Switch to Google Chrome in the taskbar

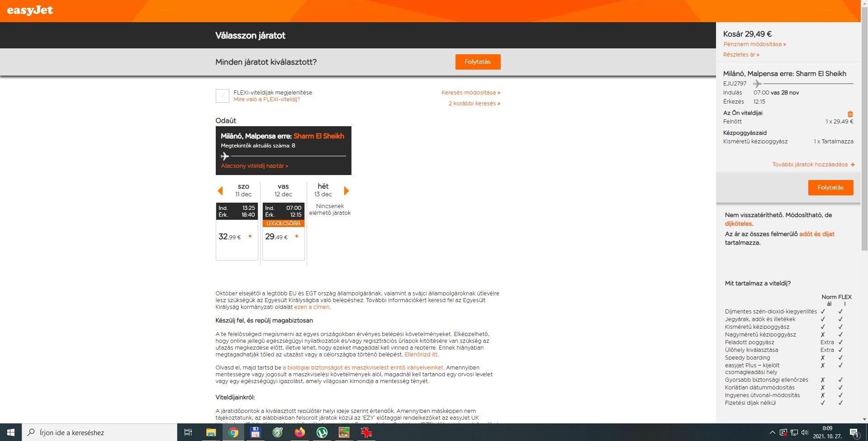(x=233, y=432)
